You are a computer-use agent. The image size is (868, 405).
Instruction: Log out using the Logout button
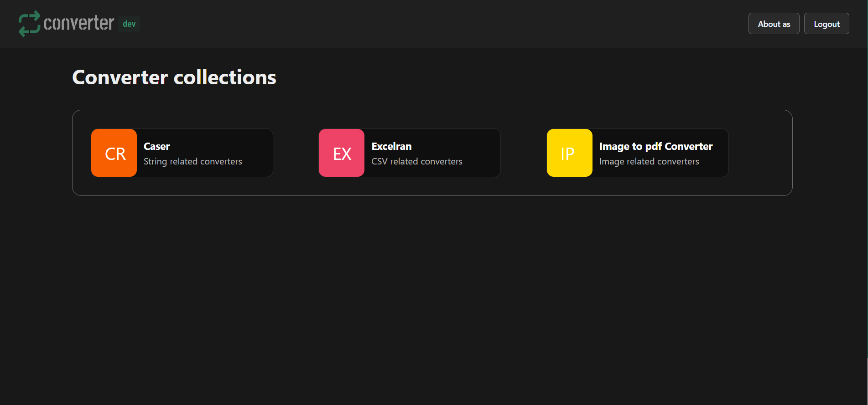coord(826,24)
